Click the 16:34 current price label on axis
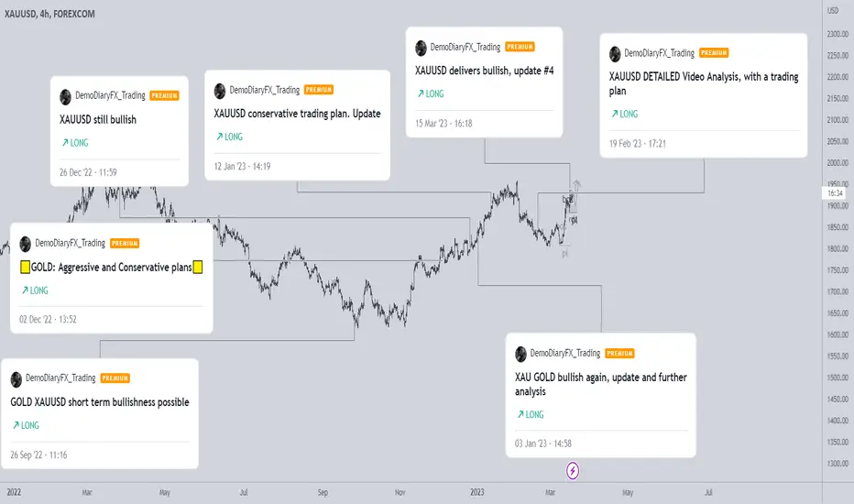This screenshot has height=504, width=854. tap(835, 192)
